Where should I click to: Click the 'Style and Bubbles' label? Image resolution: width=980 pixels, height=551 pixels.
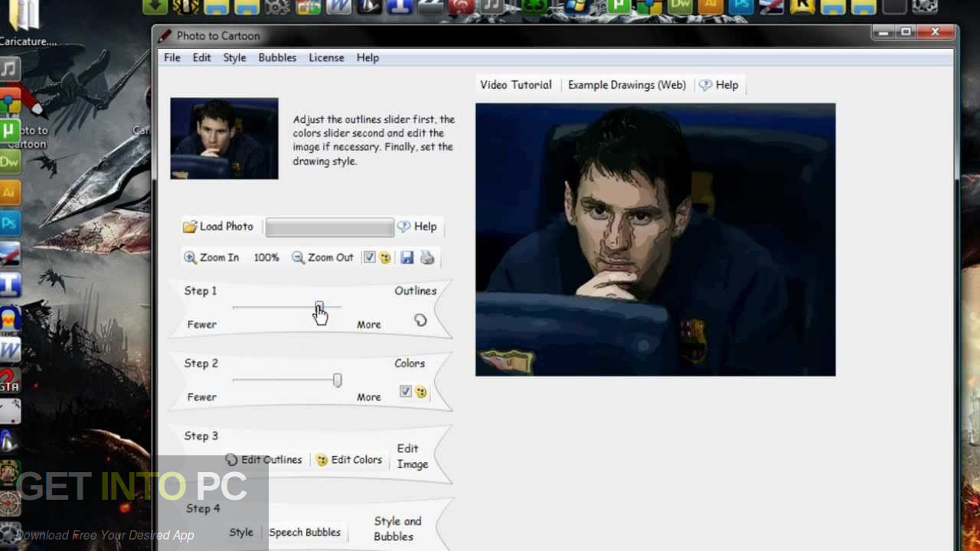click(x=397, y=529)
